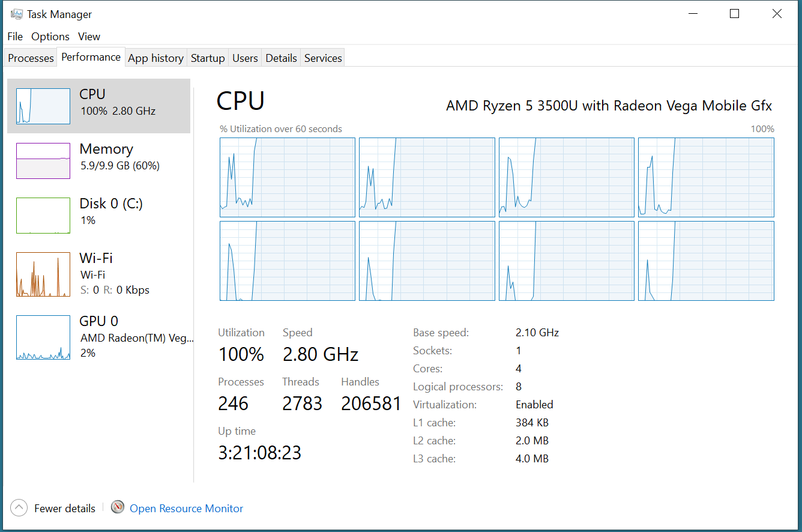The height and width of the screenshot is (532, 802).
Task: Click the first logical processor graph
Action: point(288,177)
